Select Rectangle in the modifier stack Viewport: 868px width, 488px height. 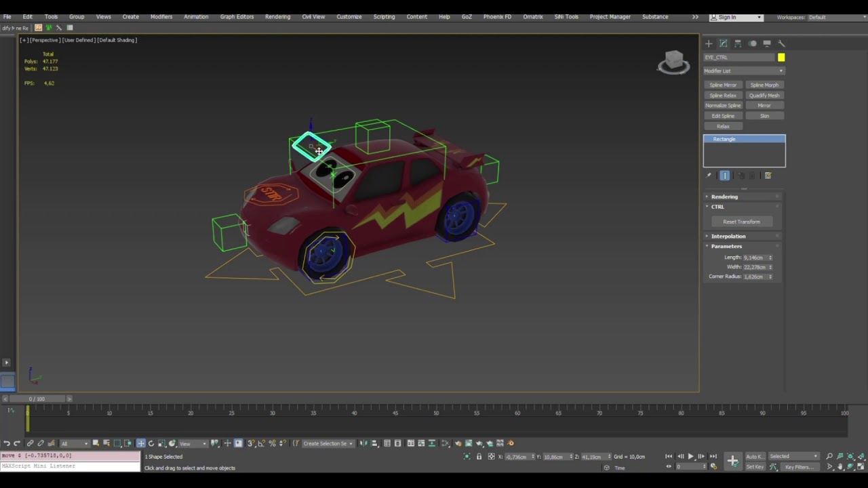(x=744, y=139)
